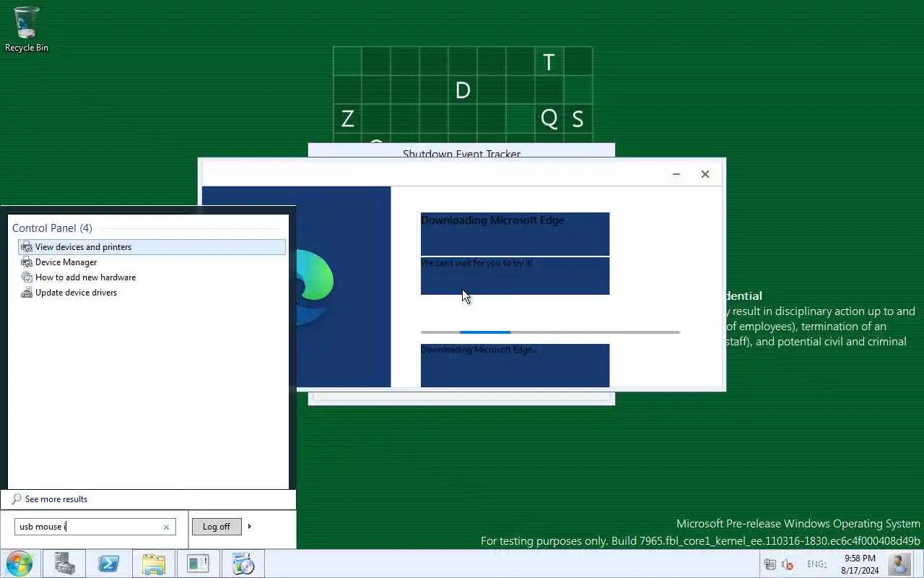Viewport: 924px width, 578px height.
Task: Click the Edge logo in installer
Action: pos(314,286)
